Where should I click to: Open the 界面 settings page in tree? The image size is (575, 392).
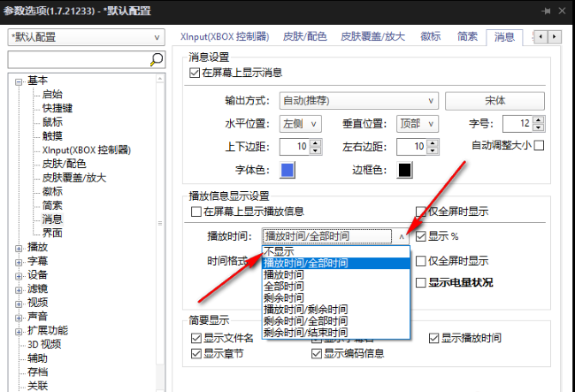click(53, 233)
